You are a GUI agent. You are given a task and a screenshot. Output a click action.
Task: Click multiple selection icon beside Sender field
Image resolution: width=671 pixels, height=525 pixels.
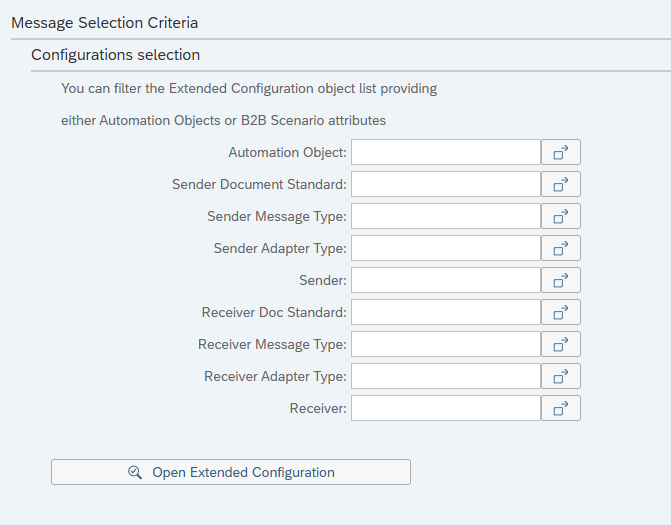pyautogui.click(x=561, y=280)
